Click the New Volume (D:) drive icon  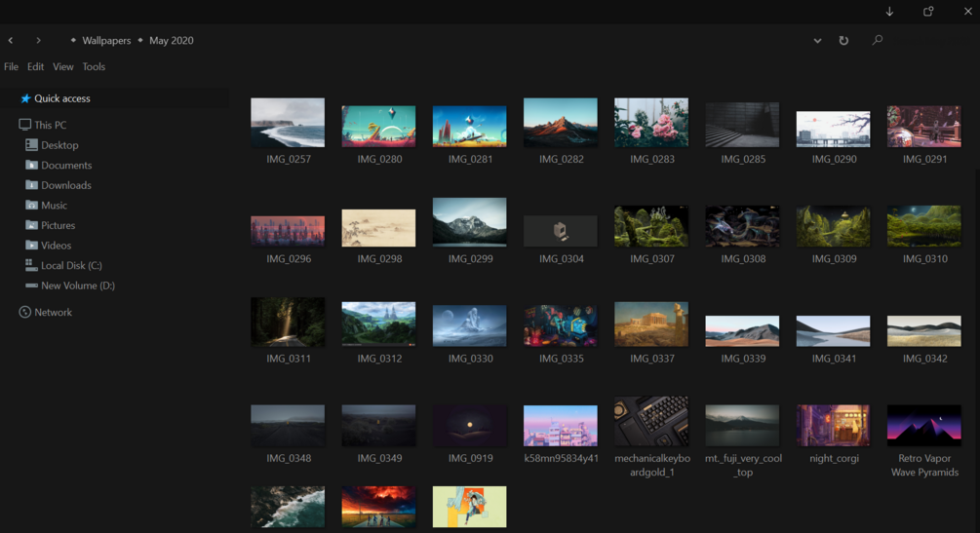32,285
